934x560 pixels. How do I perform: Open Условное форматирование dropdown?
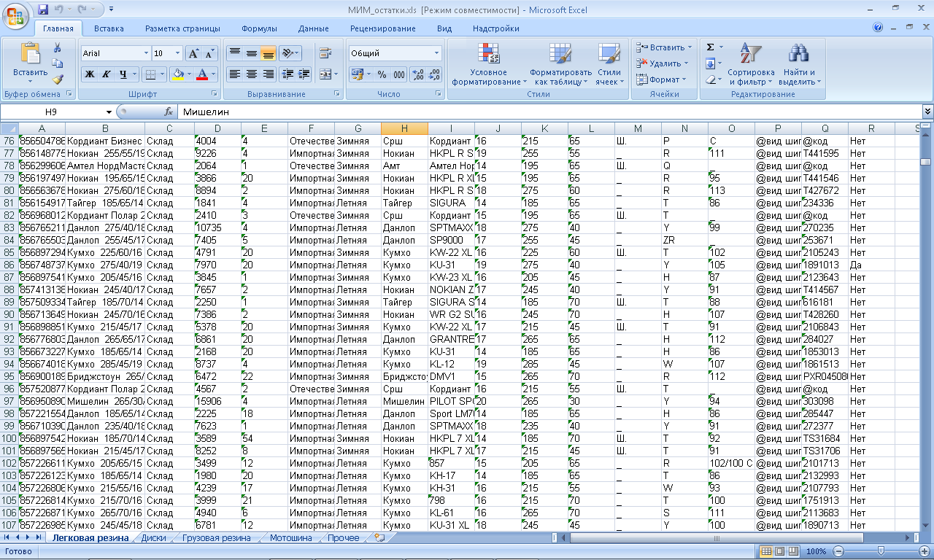point(488,64)
